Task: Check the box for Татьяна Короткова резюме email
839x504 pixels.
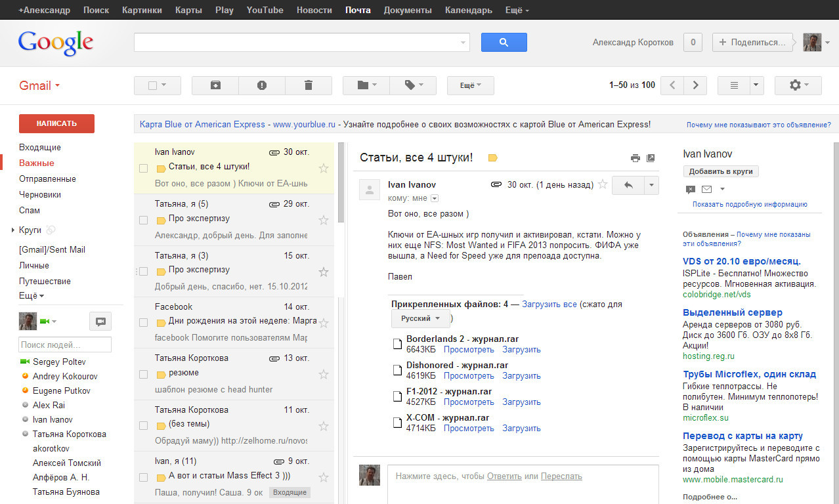Action: point(143,374)
